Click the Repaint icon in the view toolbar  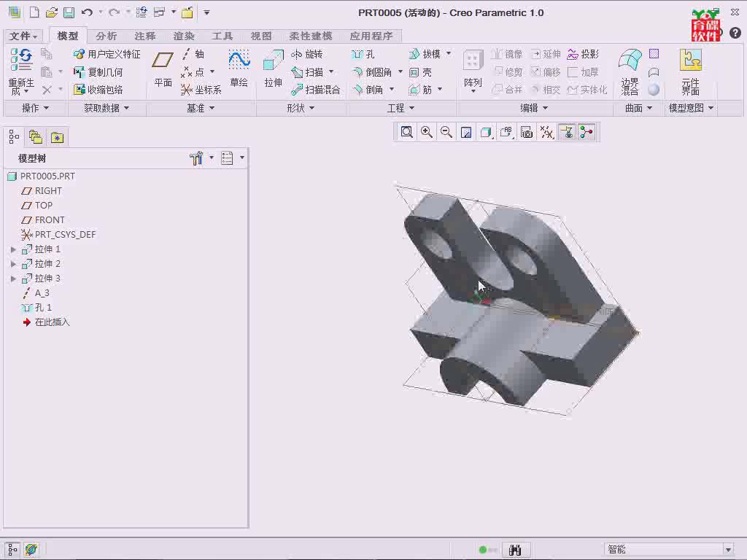point(466,132)
